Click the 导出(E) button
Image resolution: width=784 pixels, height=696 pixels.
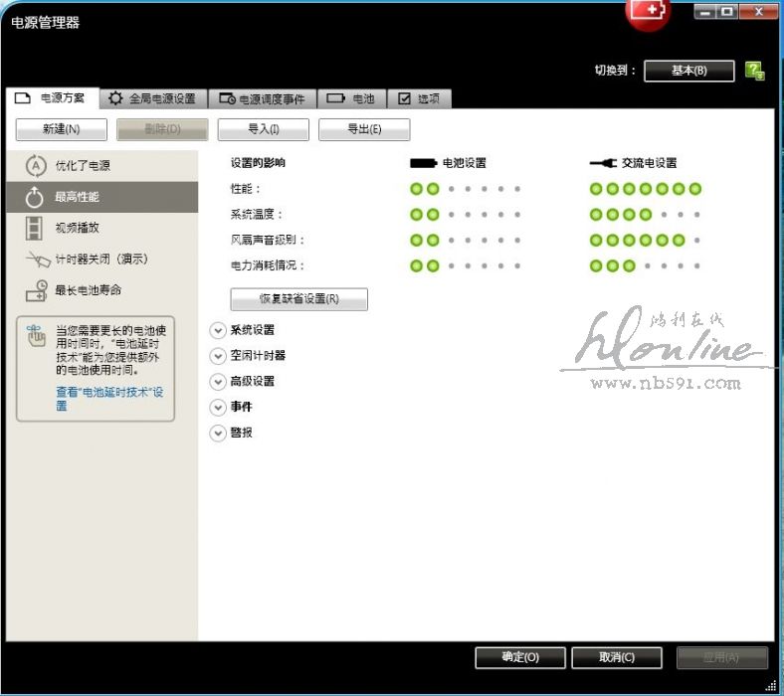[x=364, y=129]
